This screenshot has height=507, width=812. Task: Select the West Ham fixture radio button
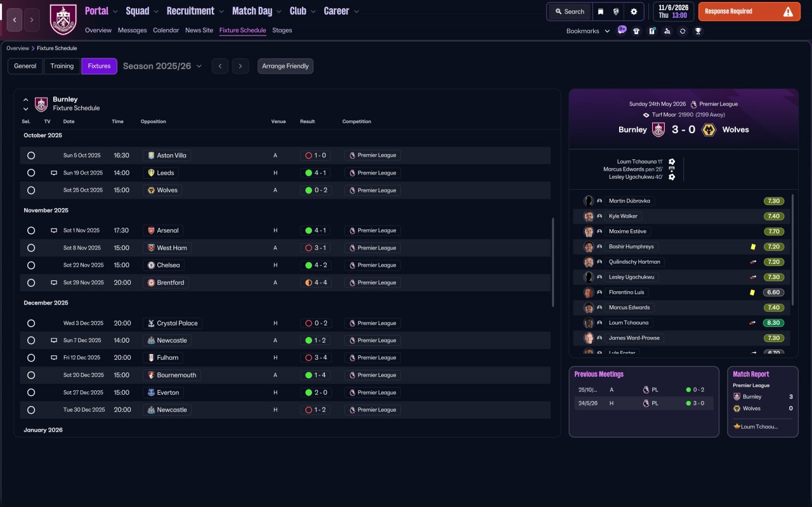(31, 248)
